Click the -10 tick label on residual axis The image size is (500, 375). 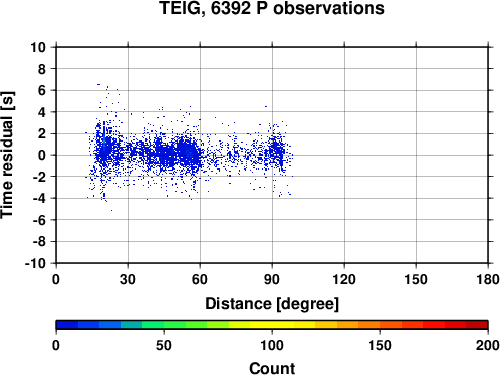36,263
